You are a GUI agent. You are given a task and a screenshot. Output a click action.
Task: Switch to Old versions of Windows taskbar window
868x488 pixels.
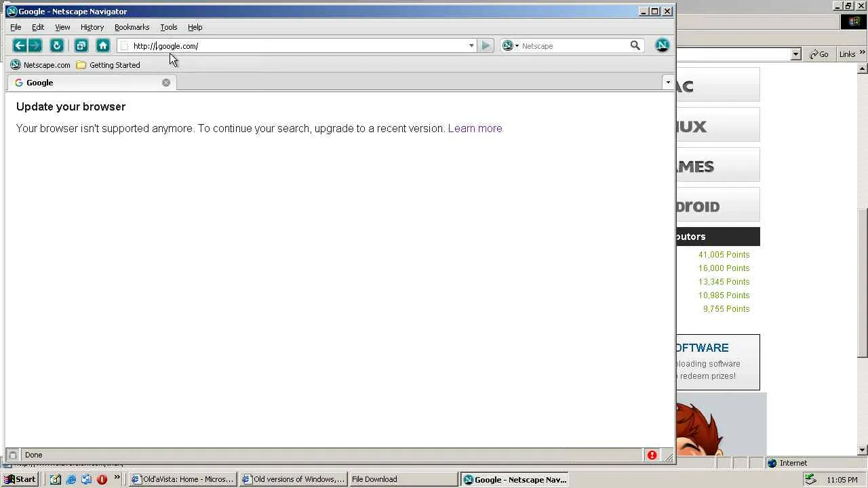[x=294, y=479]
